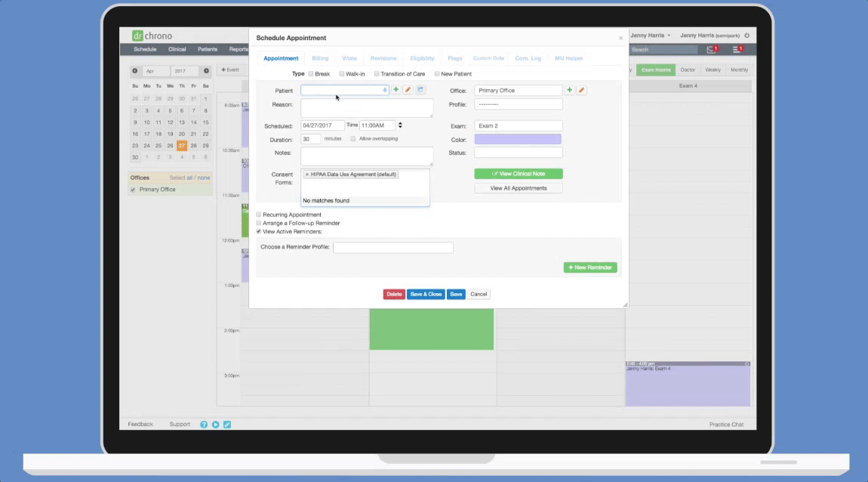
Task: Open the Schedule menu in navbar
Action: pyautogui.click(x=145, y=49)
